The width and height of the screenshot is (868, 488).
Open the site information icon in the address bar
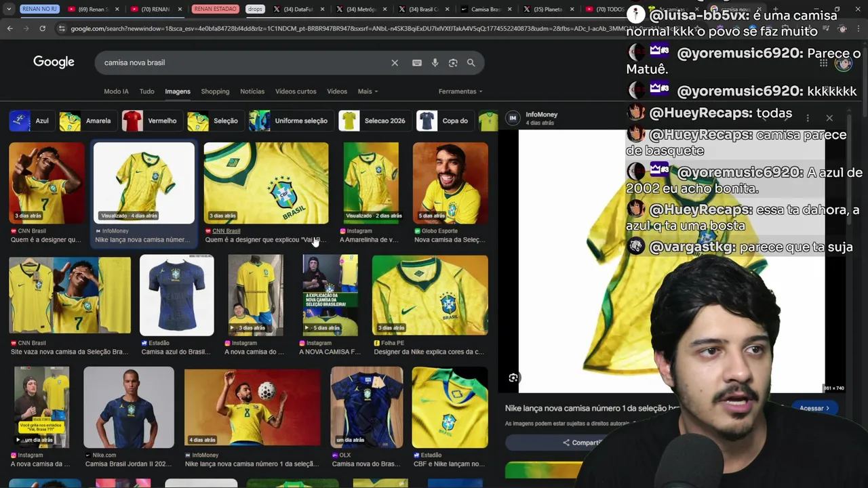click(62, 28)
